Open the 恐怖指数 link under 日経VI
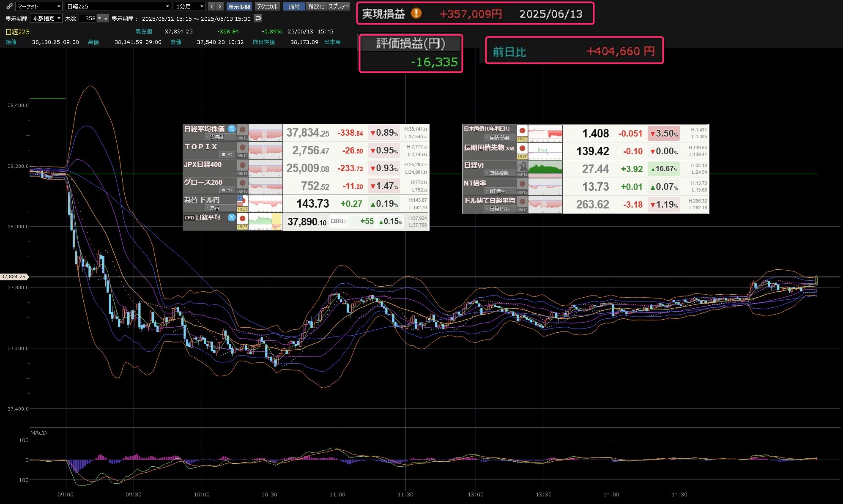Screen dimensions: 843x504 click(500, 173)
